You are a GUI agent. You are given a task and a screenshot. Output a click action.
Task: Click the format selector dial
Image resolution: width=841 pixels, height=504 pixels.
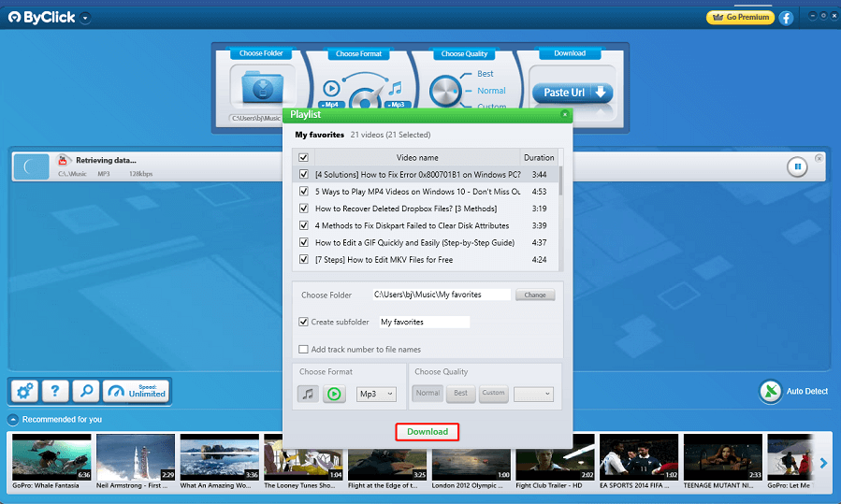point(364,100)
